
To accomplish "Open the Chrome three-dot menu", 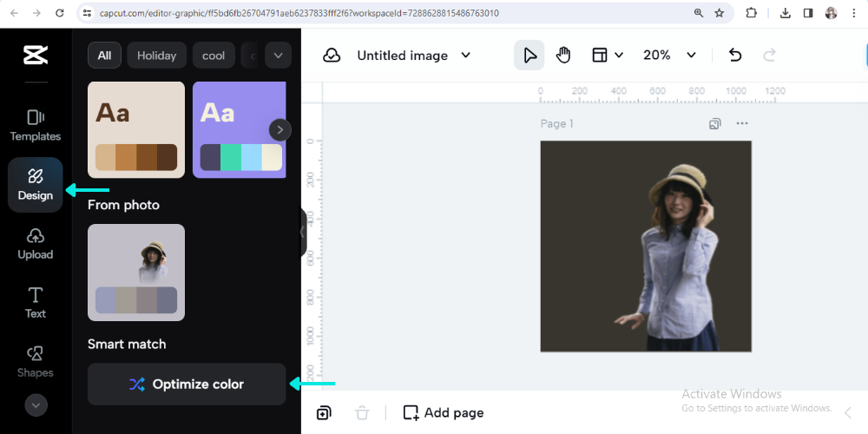I will 854,13.
